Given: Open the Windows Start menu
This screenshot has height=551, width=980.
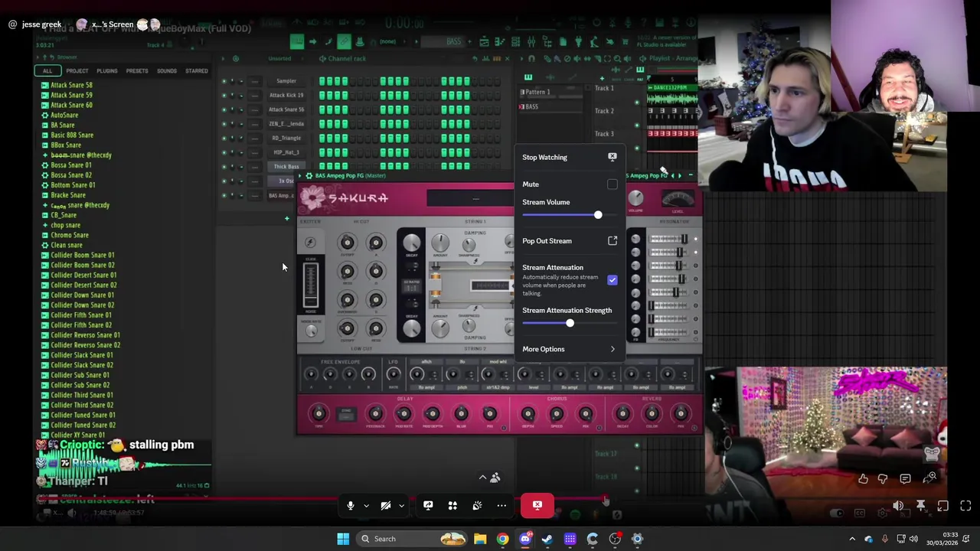Looking at the screenshot, I should 343,539.
